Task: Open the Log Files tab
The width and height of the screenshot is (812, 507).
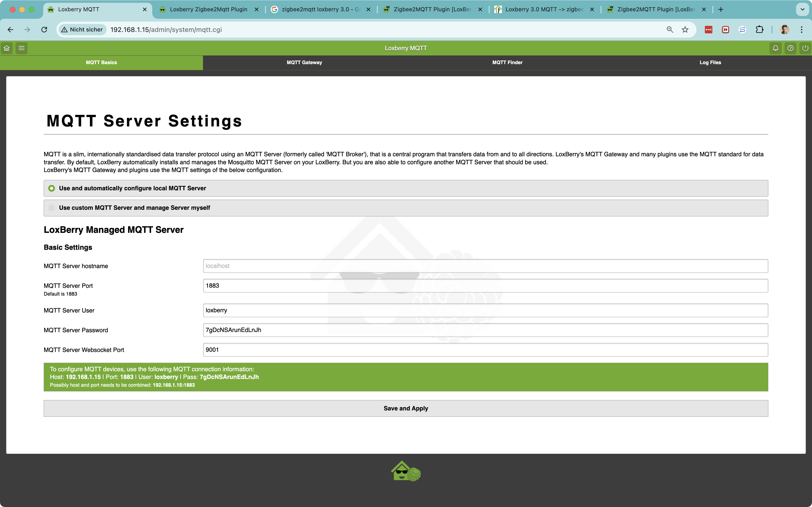Action: 710,62
